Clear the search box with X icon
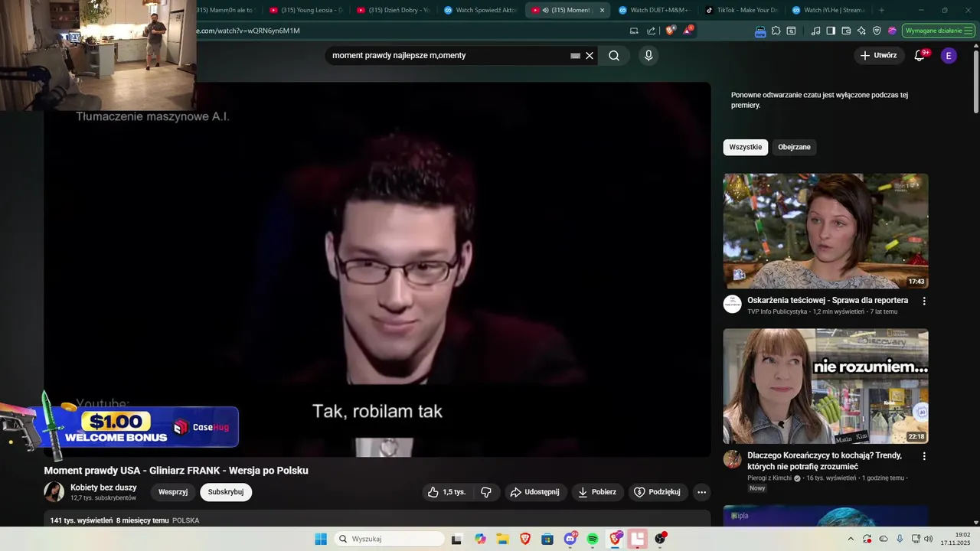The image size is (980, 551). point(590,55)
